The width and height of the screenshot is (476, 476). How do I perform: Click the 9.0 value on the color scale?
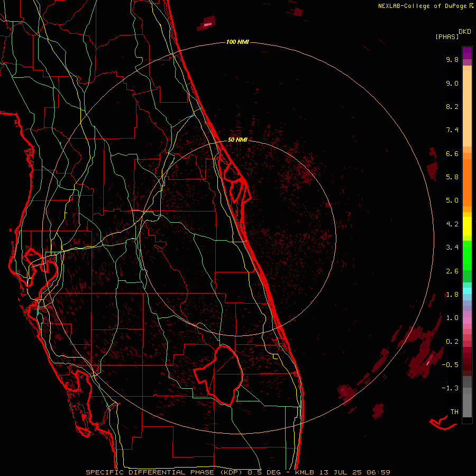tap(452, 83)
